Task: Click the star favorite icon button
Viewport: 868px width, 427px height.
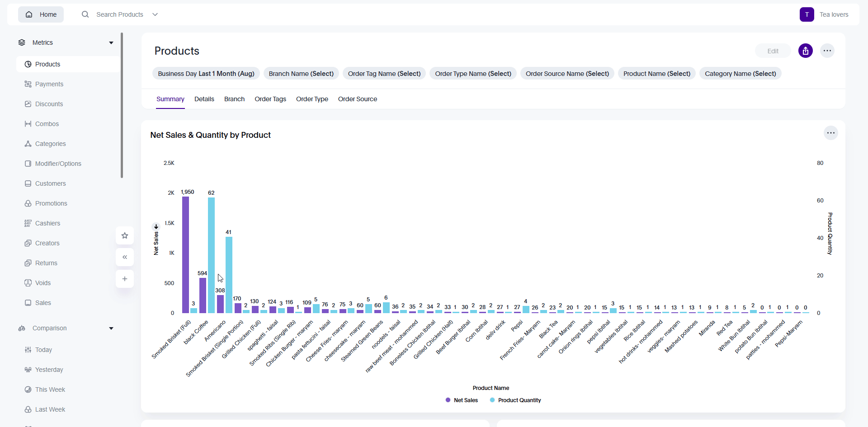Action: tap(125, 235)
